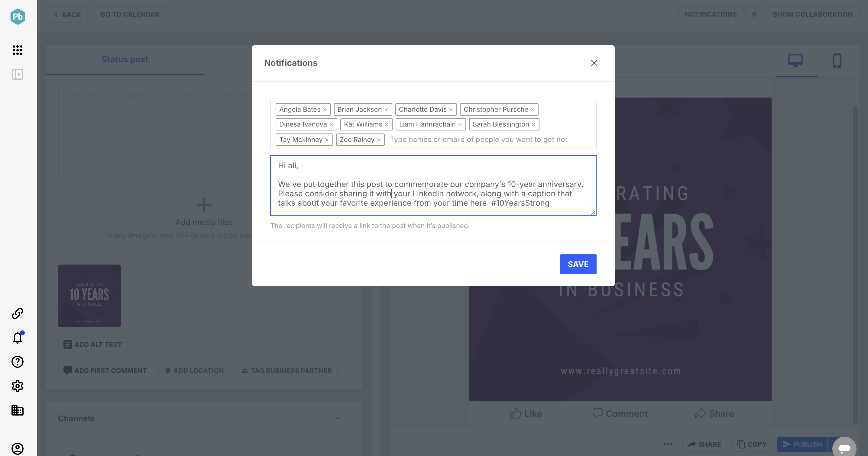Open the company building icon

pos(18,410)
